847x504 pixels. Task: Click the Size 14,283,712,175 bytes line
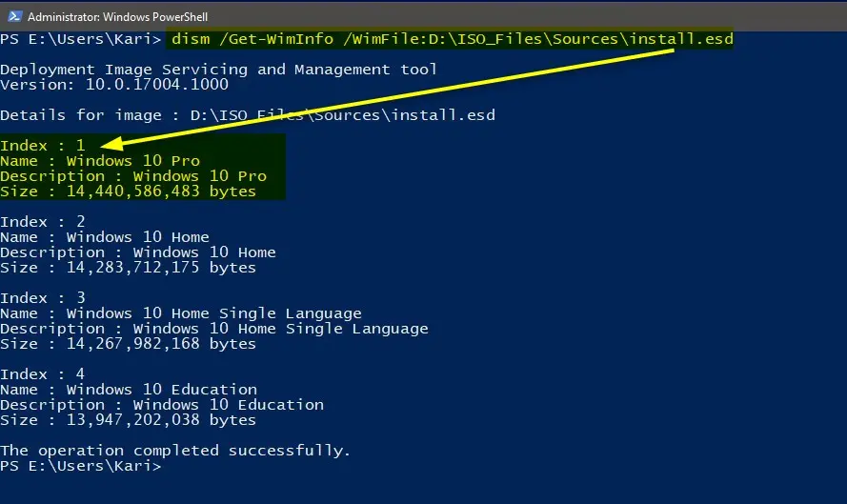tap(128, 268)
